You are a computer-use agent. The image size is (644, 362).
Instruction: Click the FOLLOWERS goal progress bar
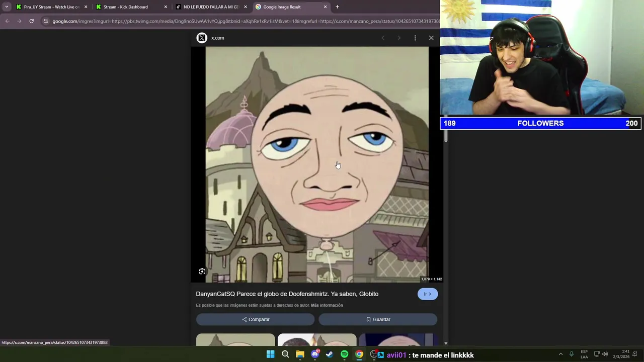pos(541,123)
